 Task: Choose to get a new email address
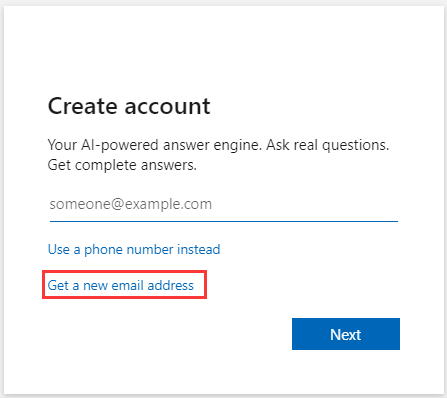(x=121, y=286)
